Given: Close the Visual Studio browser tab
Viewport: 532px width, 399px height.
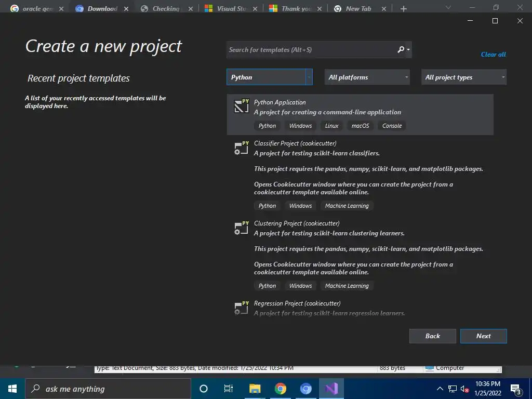Looking at the screenshot, I should (255, 9).
